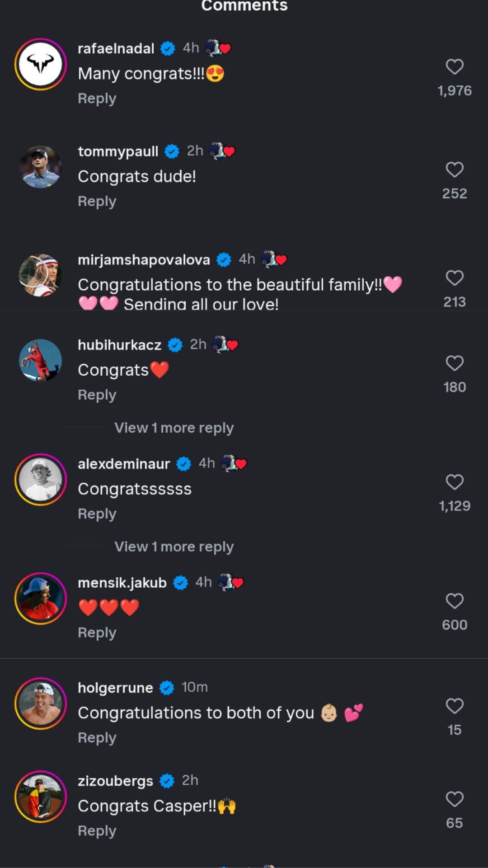488x868 pixels.
Task: Reply to rafaelnadal's comment
Action: coord(97,99)
